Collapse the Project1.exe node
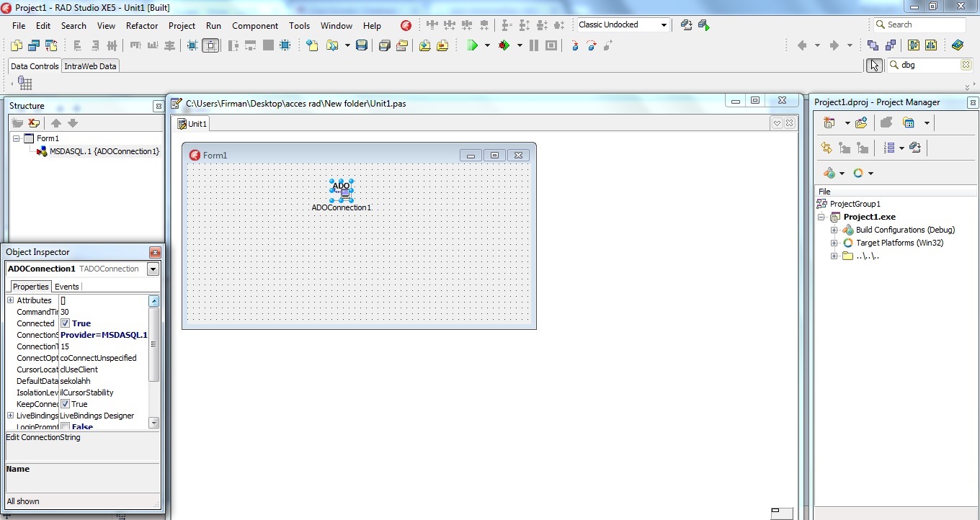The width and height of the screenshot is (980, 520). point(821,218)
